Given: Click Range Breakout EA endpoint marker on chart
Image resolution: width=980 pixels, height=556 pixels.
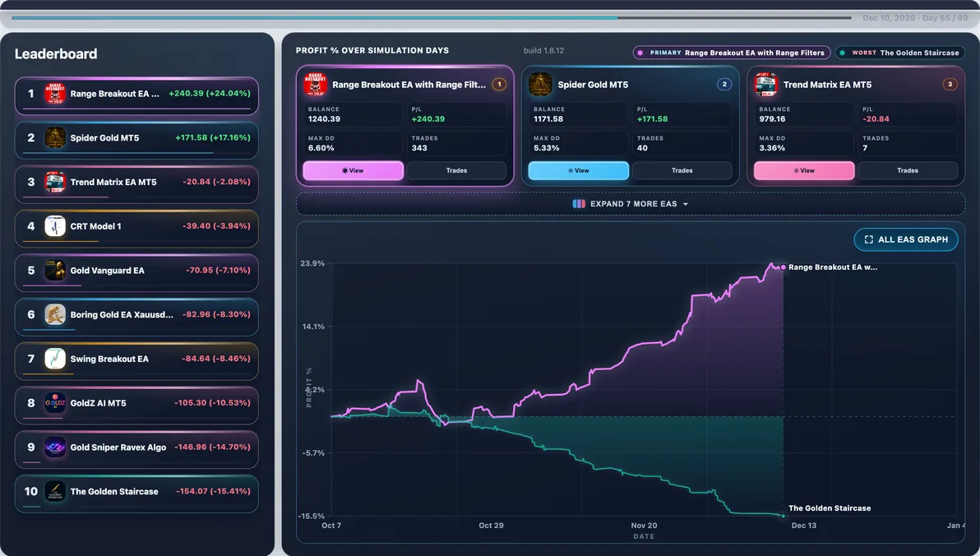Looking at the screenshot, I should pos(784,267).
